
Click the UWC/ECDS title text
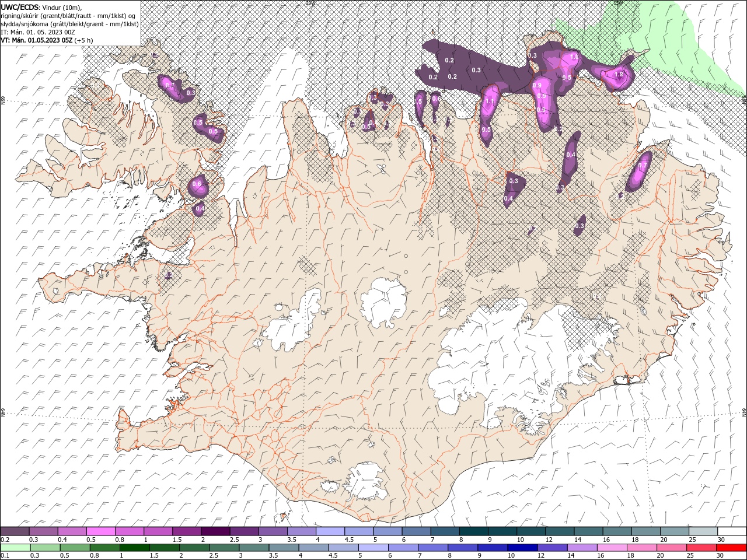coord(19,7)
